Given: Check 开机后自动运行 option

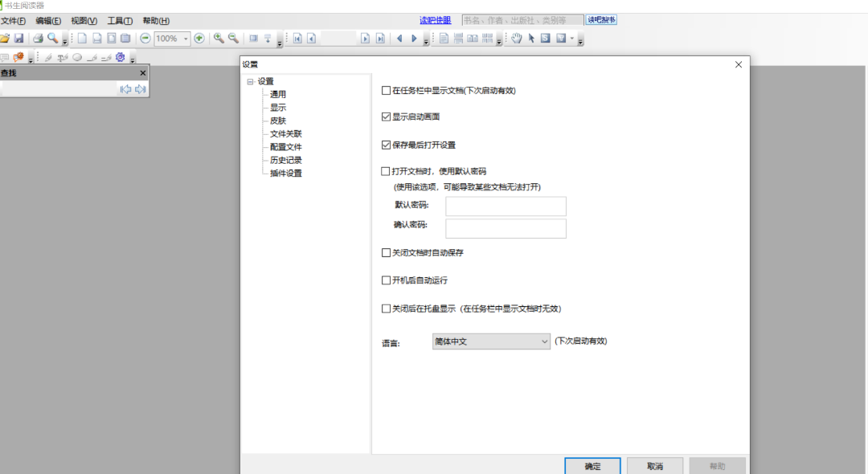Looking at the screenshot, I should click(386, 280).
